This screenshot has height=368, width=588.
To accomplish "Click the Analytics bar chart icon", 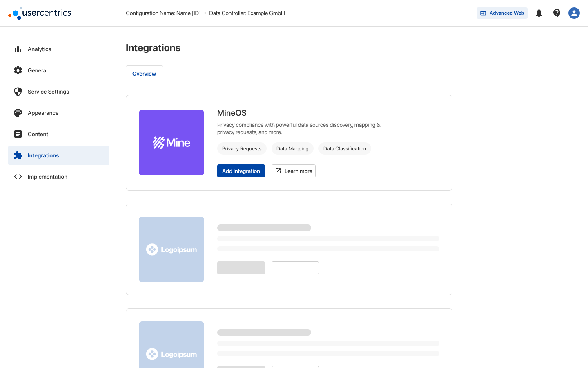I will tap(18, 49).
